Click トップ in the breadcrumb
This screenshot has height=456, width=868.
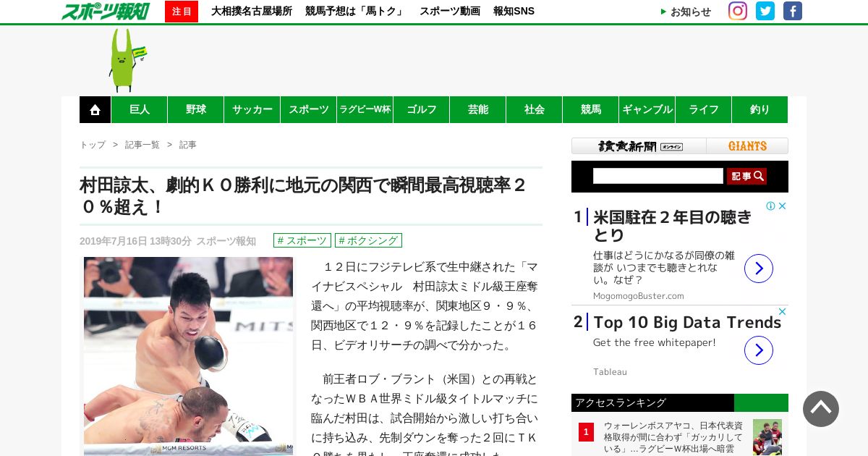(x=93, y=145)
